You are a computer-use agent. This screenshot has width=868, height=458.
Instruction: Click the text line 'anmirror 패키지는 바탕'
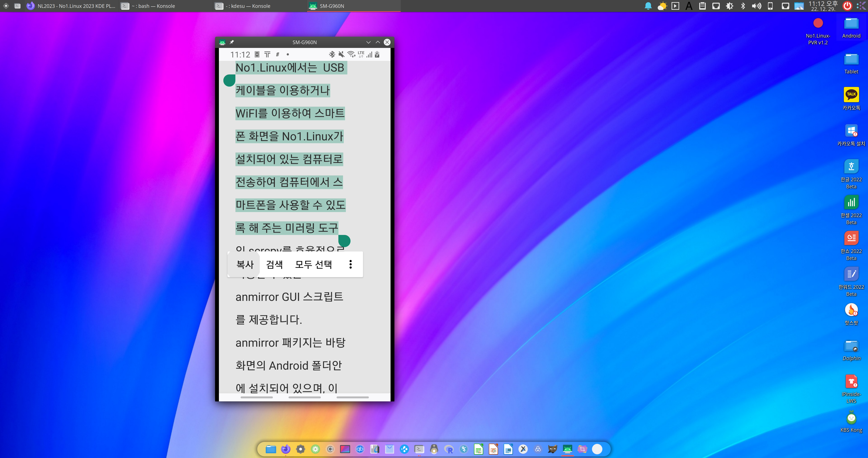(291, 343)
